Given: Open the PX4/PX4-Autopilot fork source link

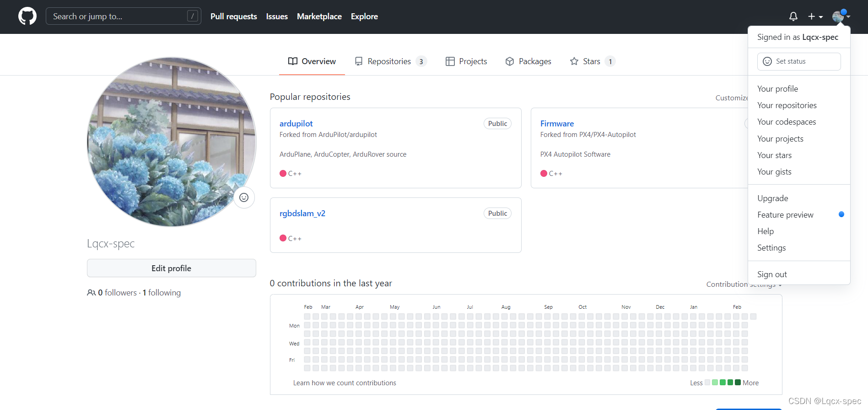Looking at the screenshot, I should [x=608, y=135].
